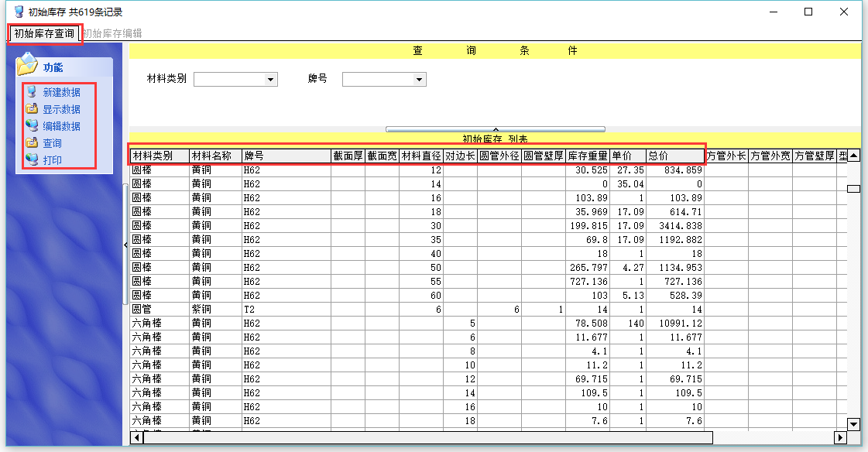Select the total price cell 1134.953
The image size is (868, 452).
675,267
